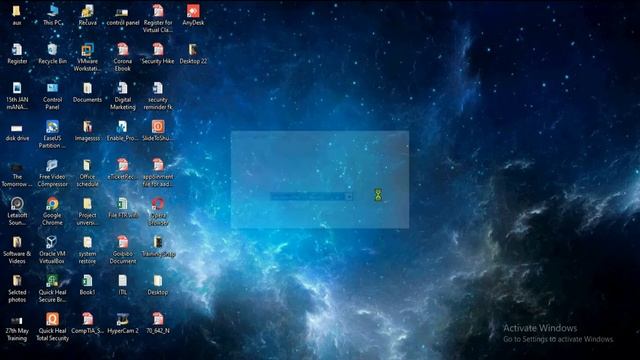Open the Control Panel shortcut with blue icon
Image resolution: width=640 pixels, height=360 pixels.
52,96
